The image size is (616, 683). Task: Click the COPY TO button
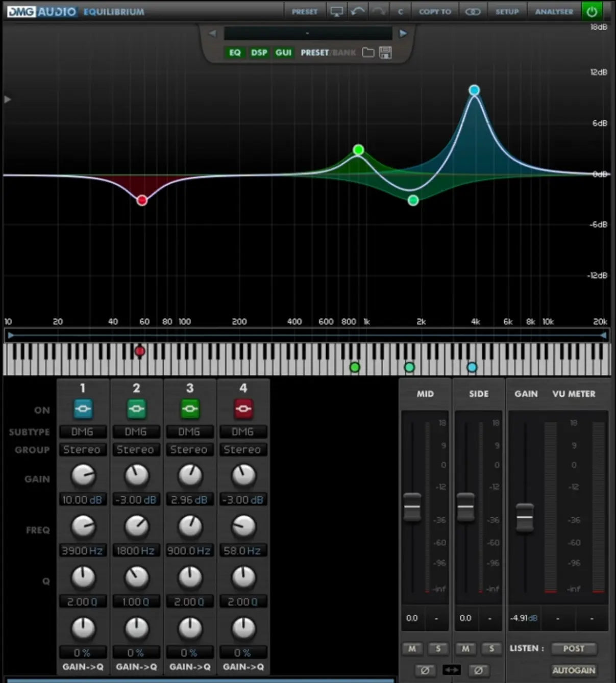click(435, 11)
